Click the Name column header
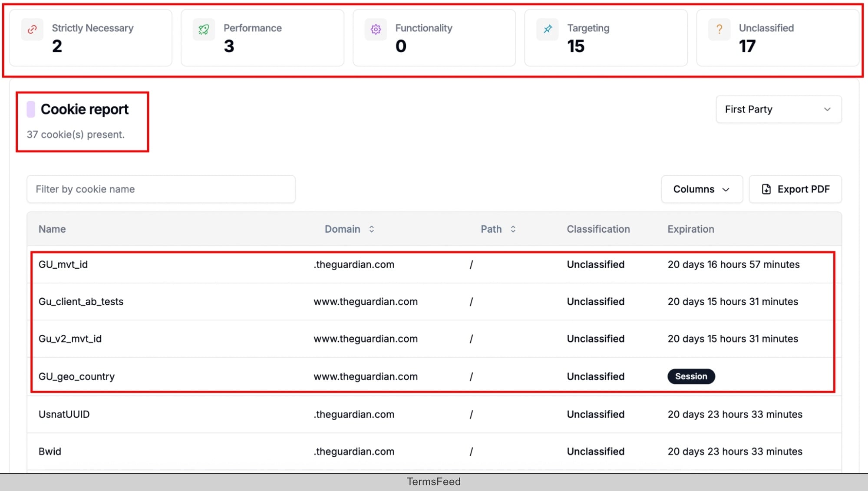 (x=52, y=229)
